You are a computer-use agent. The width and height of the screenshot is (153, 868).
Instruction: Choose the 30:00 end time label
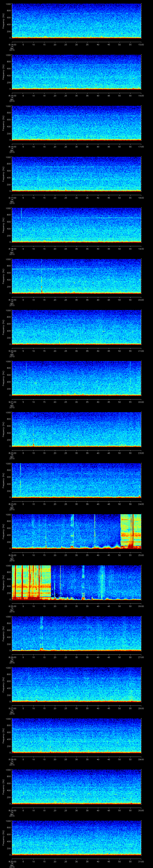pyautogui.click(x=141, y=810)
